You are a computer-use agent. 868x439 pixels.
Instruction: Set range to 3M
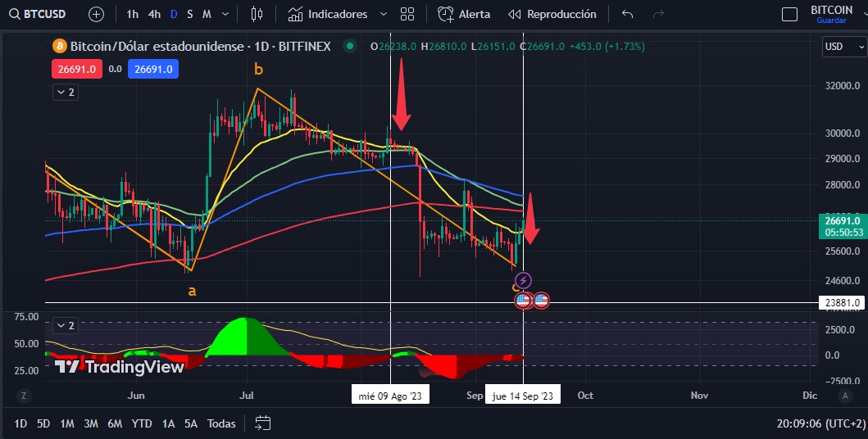[91, 424]
